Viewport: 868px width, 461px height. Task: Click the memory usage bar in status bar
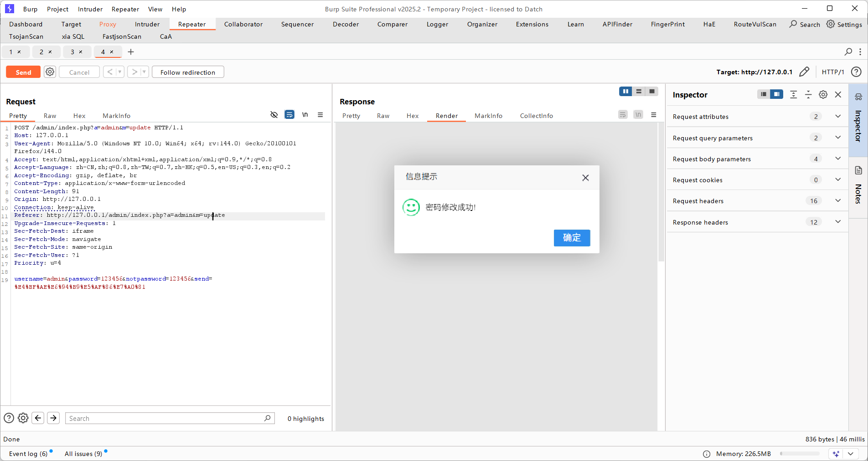[799, 454]
